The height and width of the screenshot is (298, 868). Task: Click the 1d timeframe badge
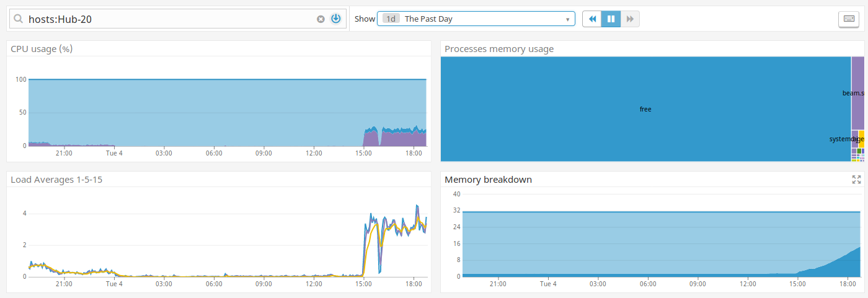tap(391, 19)
